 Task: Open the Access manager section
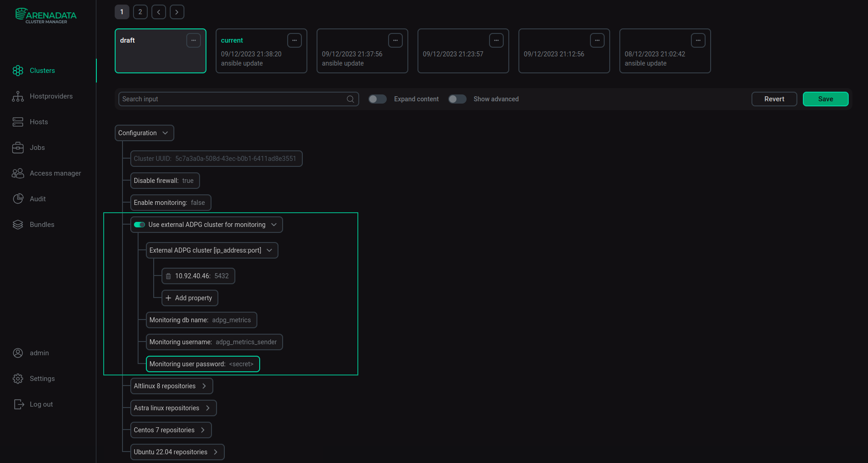(x=55, y=173)
